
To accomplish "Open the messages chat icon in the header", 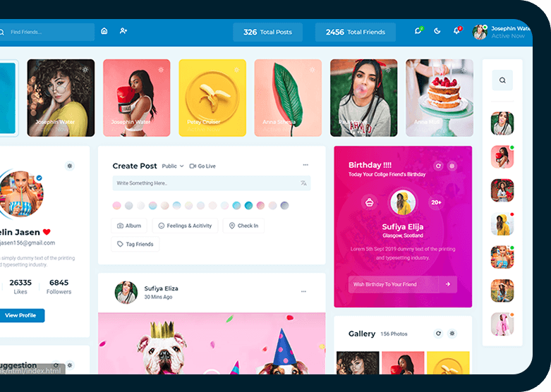I will (x=418, y=31).
